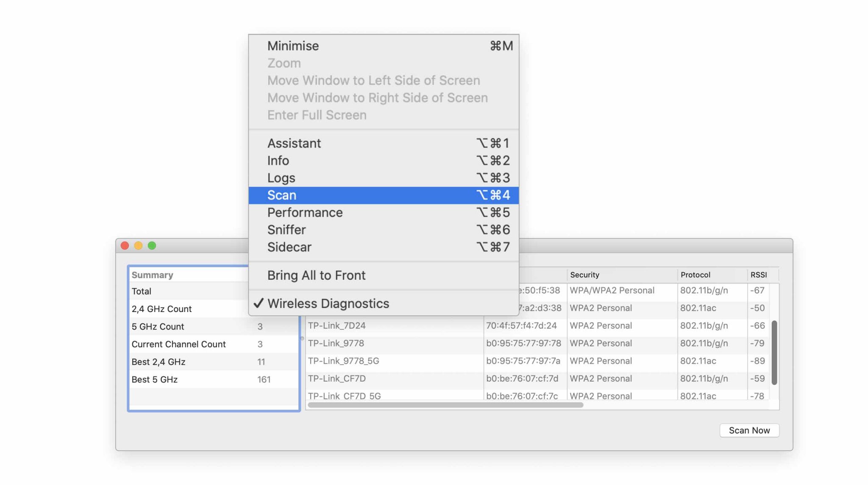Minimise the window via the menu
This screenshot has width=868, height=485.
point(293,45)
